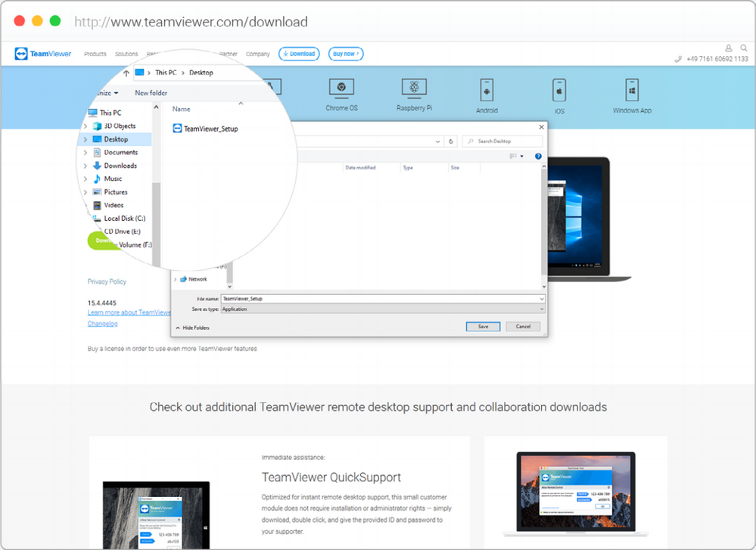Open the Company menu
The height and width of the screenshot is (550, 756).
point(258,54)
